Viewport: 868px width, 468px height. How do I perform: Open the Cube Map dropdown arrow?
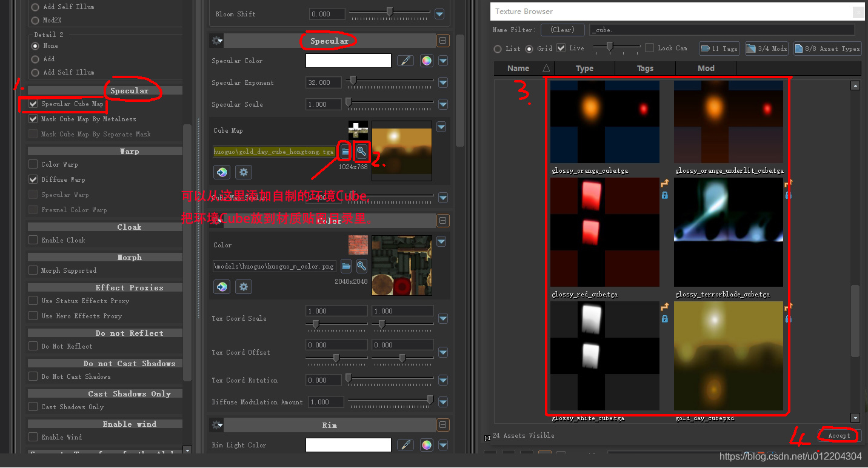pos(441,127)
